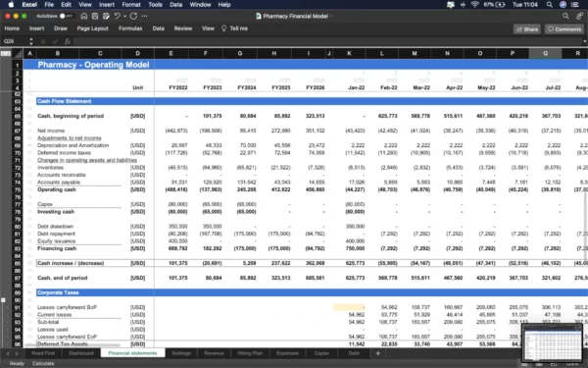This screenshot has height=368, width=588.
Task: Click the search magnifier in Excel title bar
Action: tap(565, 16)
